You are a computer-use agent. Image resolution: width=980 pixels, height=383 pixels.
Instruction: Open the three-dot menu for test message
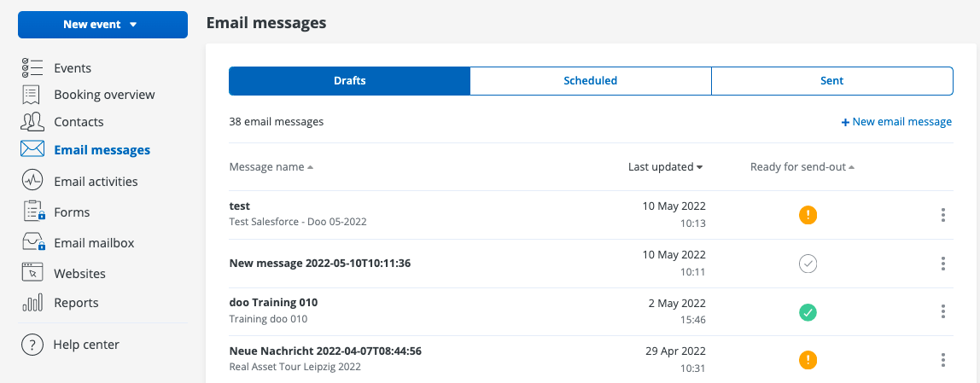pos(942,215)
